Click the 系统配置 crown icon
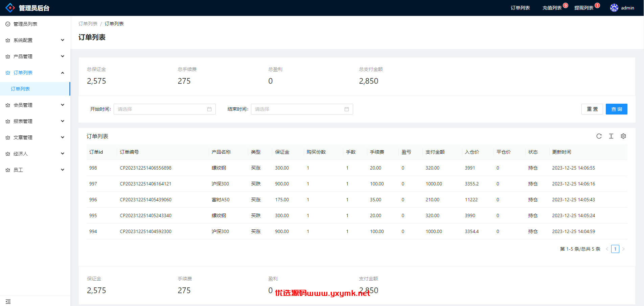Image resolution: width=644 pixels, height=306 pixels. [x=8, y=40]
